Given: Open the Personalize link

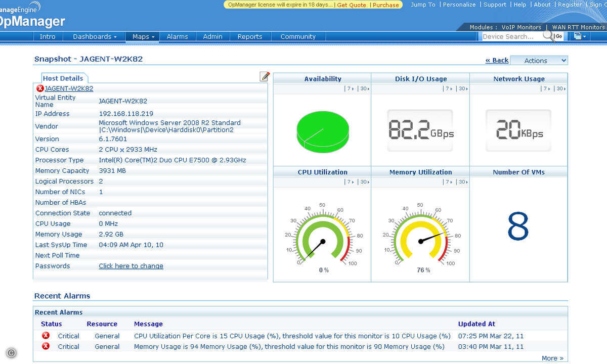Looking at the screenshot, I should coord(459,5).
